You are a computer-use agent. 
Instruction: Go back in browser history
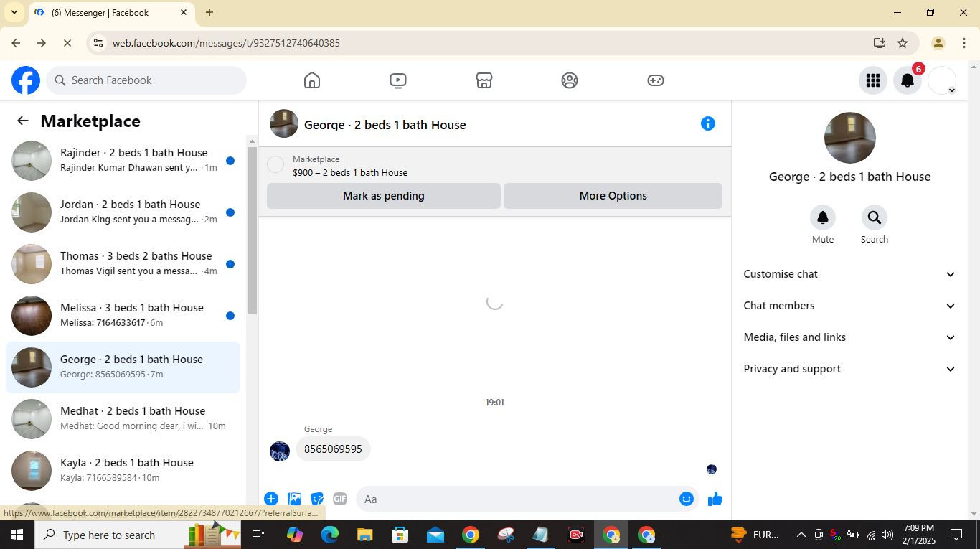[16, 43]
